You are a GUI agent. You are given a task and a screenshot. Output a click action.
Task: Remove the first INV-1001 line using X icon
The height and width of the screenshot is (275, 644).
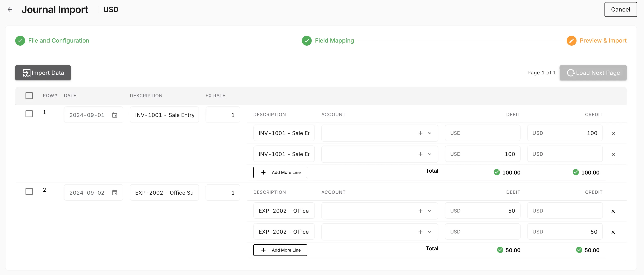613,133
